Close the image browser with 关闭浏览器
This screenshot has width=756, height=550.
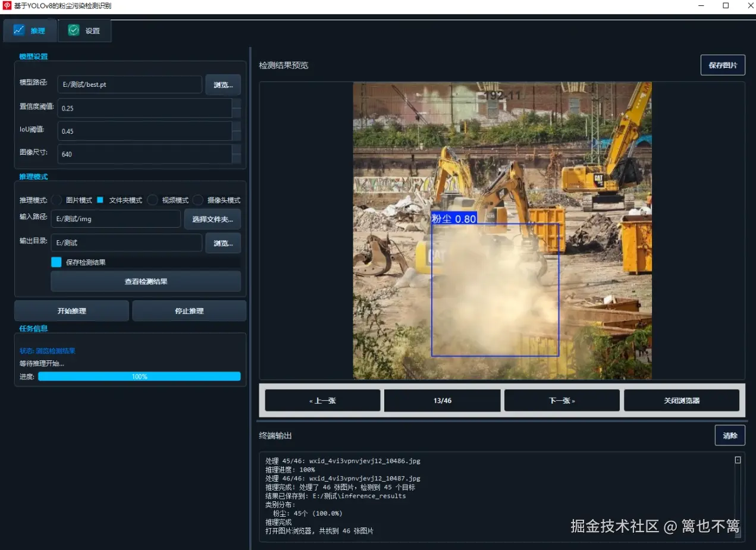click(682, 401)
